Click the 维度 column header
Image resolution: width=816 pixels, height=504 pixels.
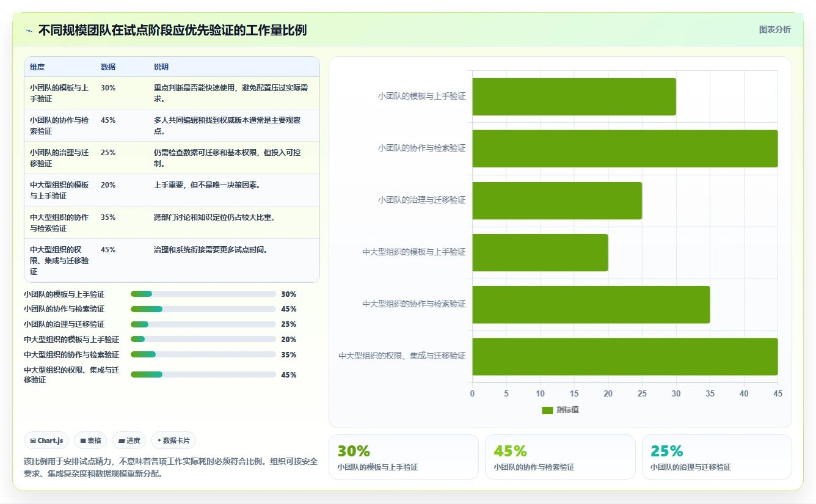pos(37,67)
